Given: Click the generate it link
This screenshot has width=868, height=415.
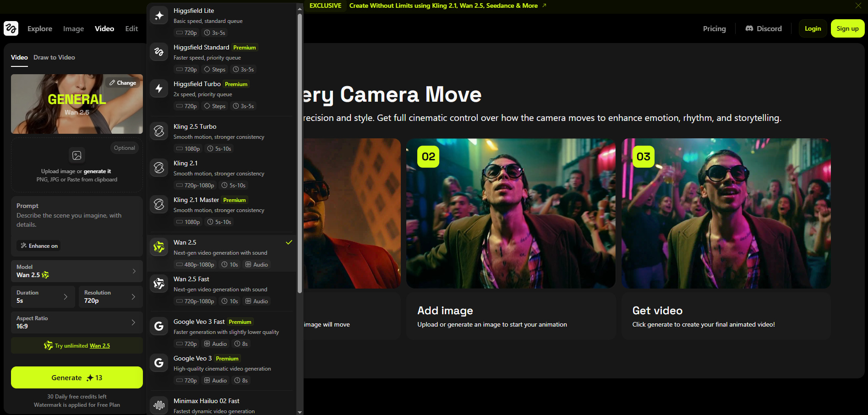Looking at the screenshot, I should 97,171.
